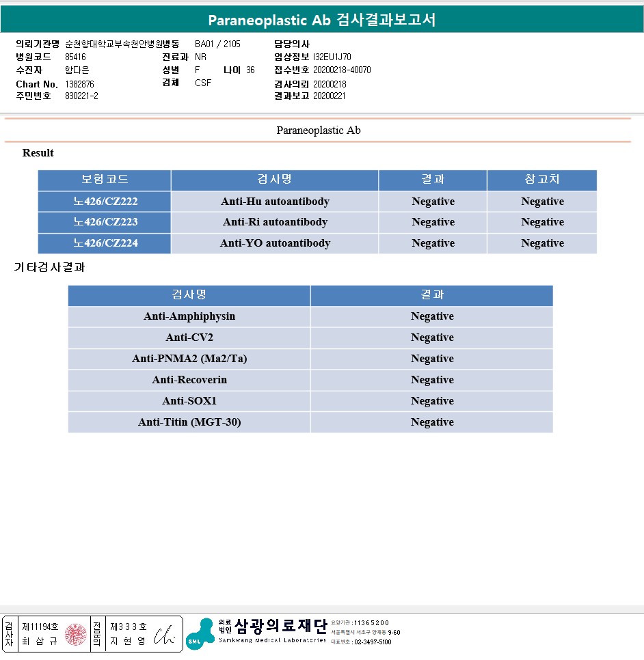Click the Anti-Recoverin test name
The image size is (644, 660).
(189, 380)
